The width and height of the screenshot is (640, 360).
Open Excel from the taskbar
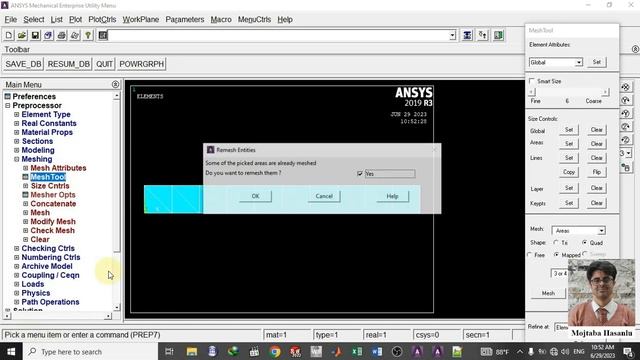pos(357,351)
